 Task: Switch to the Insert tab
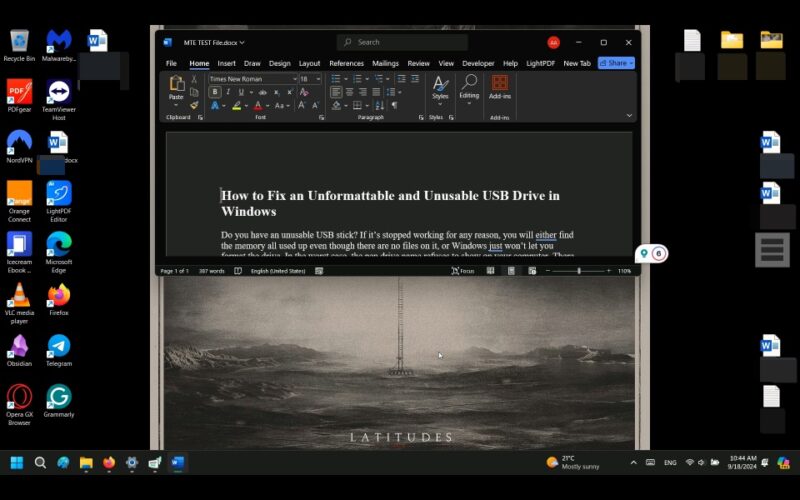point(227,63)
